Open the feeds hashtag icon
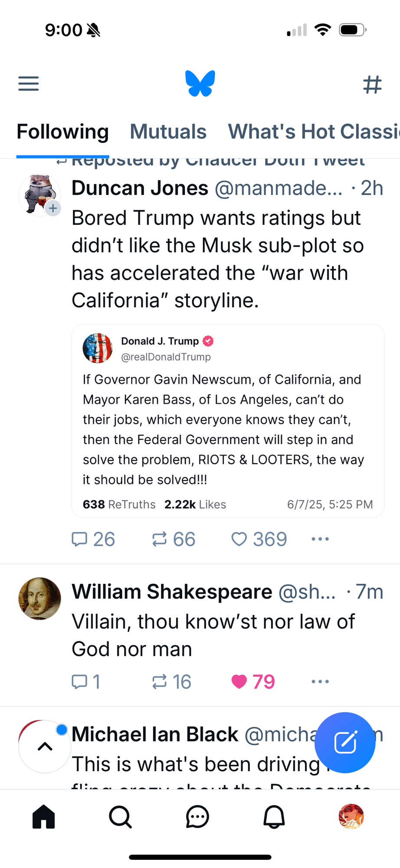 (372, 84)
